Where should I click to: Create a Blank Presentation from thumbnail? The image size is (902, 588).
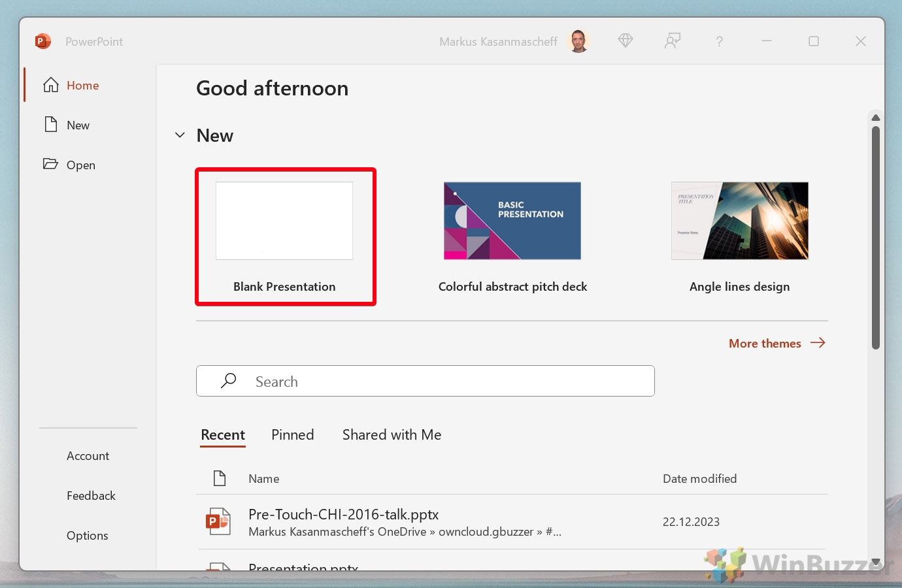284,221
